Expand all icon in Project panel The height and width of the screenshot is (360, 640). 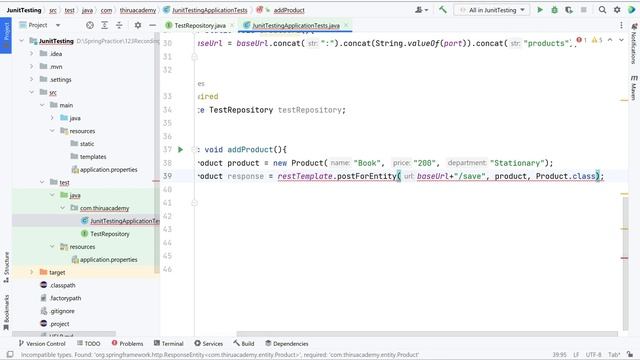(x=104, y=25)
